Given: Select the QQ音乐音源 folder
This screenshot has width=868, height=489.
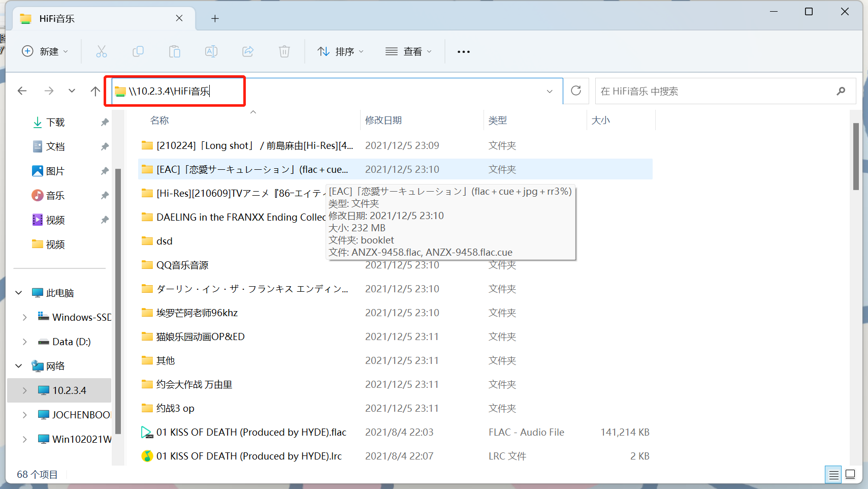Looking at the screenshot, I should click(x=182, y=265).
